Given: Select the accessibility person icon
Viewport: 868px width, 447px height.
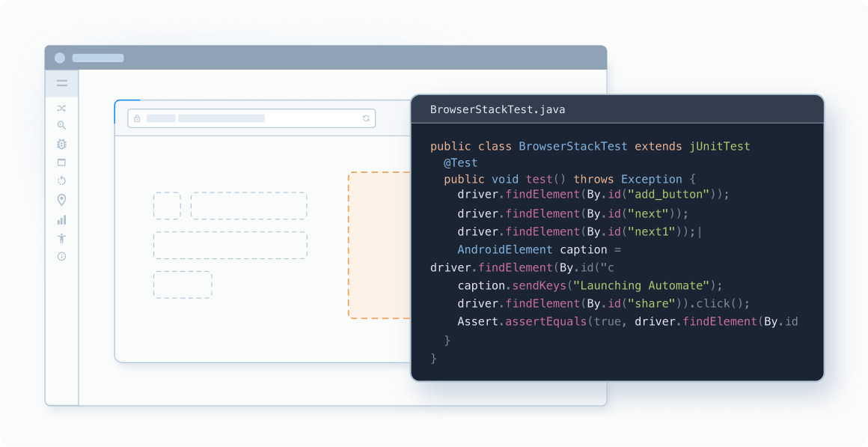Looking at the screenshot, I should click(62, 238).
